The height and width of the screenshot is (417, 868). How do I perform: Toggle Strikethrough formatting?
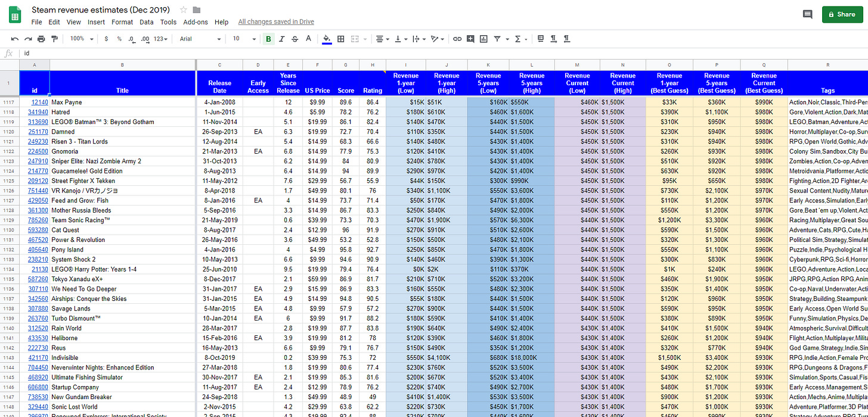coord(294,39)
